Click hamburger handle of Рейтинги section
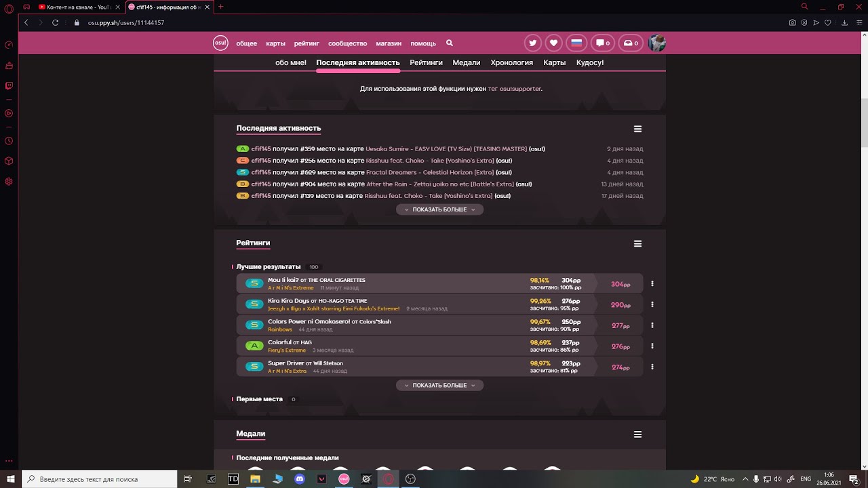 (637, 243)
